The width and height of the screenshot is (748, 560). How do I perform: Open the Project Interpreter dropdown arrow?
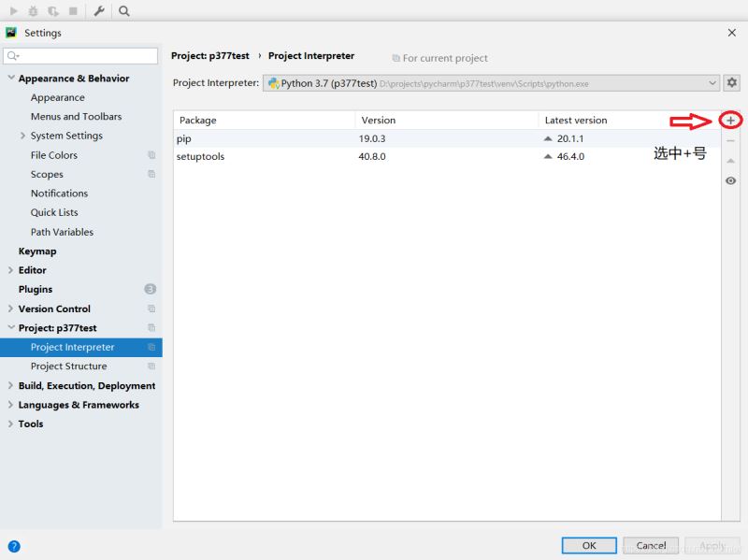coord(712,83)
